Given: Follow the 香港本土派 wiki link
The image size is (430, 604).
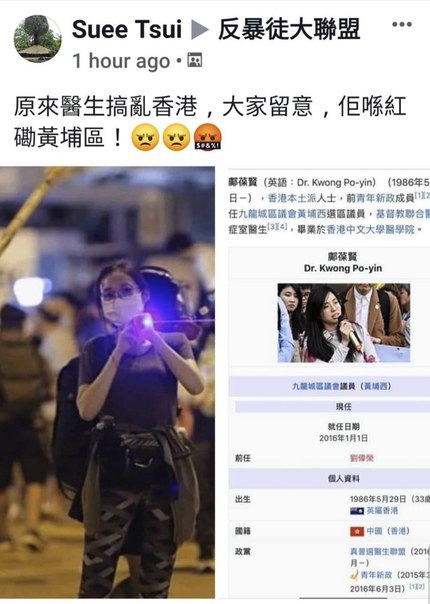Looking at the screenshot, I should pos(292,198).
